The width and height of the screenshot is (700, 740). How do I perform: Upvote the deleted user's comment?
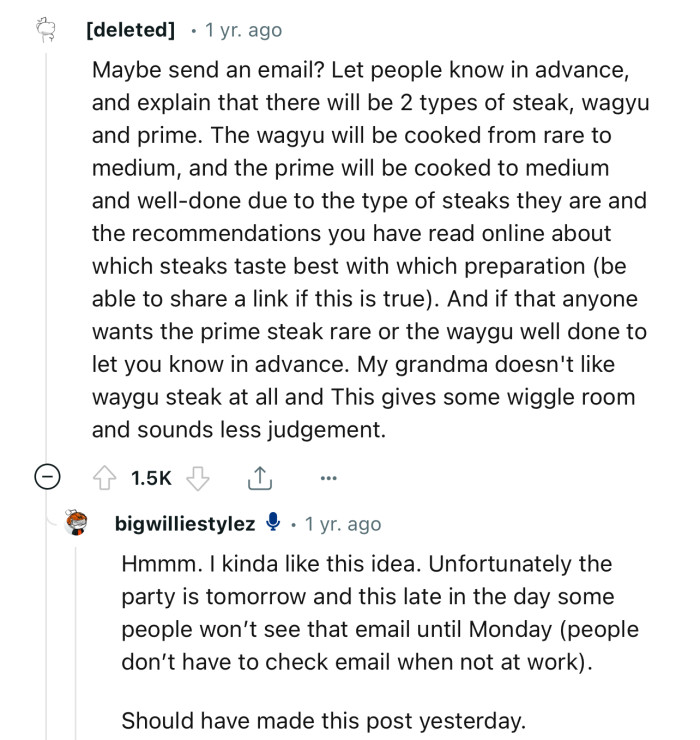(105, 479)
